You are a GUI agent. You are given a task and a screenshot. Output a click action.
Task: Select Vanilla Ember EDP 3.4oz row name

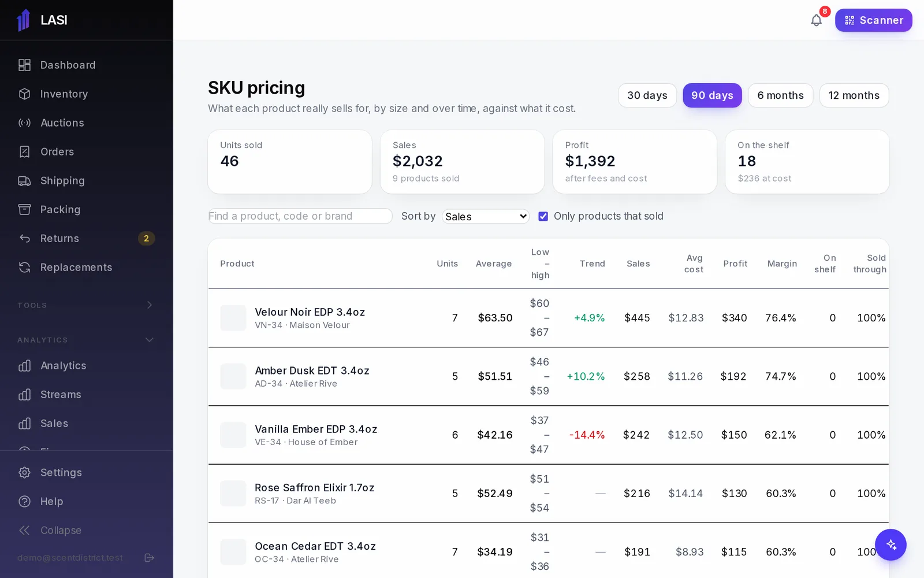click(x=316, y=429)
